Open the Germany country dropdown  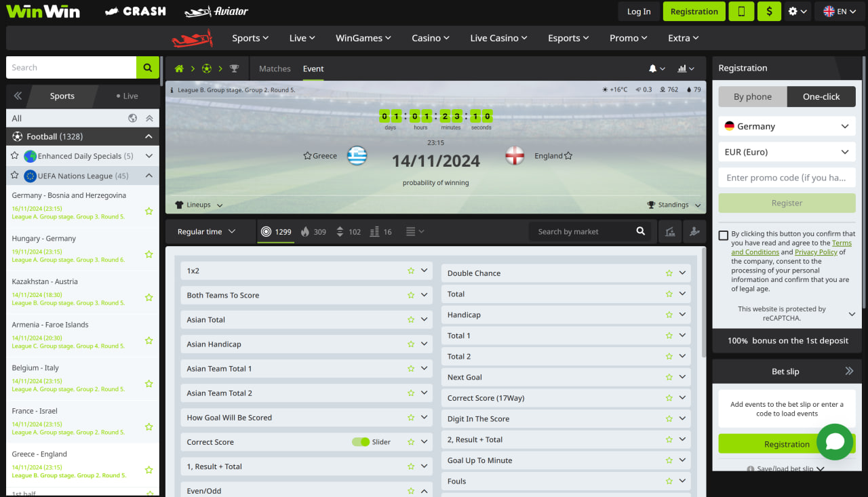click(x=787, y=126)
